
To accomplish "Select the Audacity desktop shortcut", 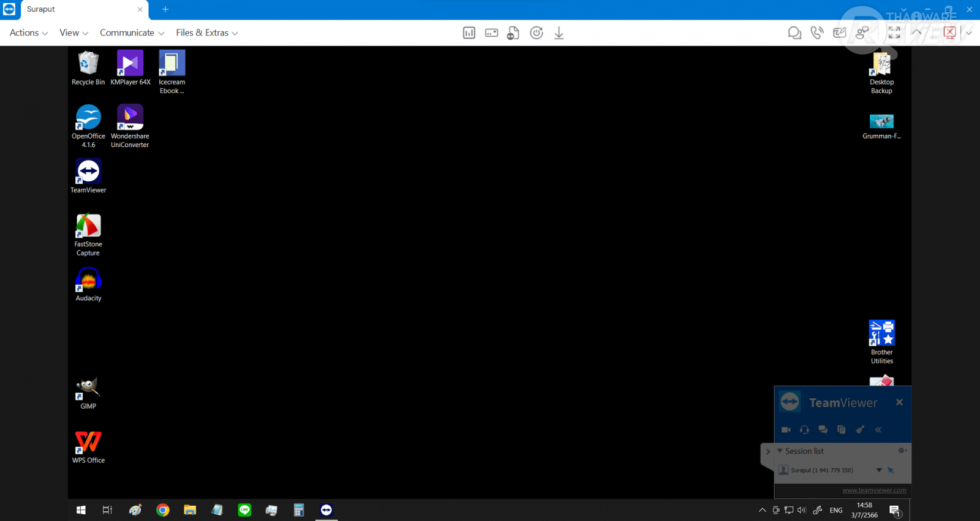I will click(x=88, y=284).
